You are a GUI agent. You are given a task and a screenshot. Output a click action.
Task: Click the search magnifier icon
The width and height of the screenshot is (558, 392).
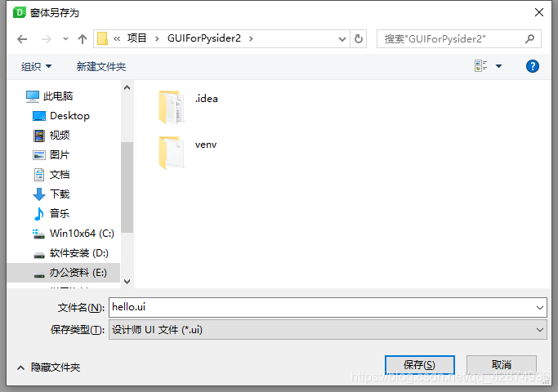(529, 38)
